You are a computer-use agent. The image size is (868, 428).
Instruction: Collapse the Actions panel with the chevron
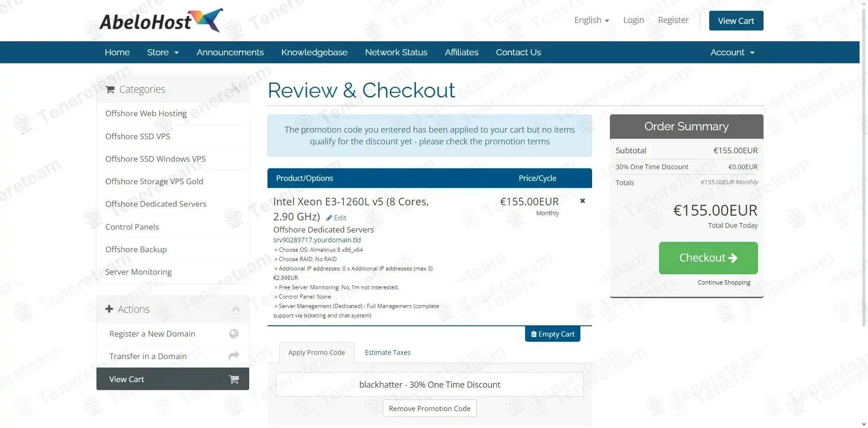pos(236,309)
